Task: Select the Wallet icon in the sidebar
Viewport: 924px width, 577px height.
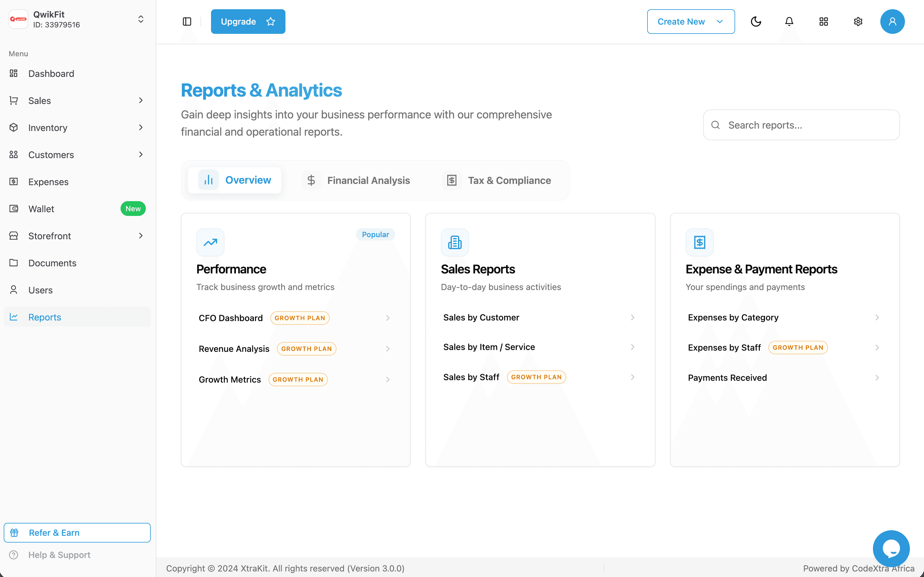Action: [x=14, y=209]
